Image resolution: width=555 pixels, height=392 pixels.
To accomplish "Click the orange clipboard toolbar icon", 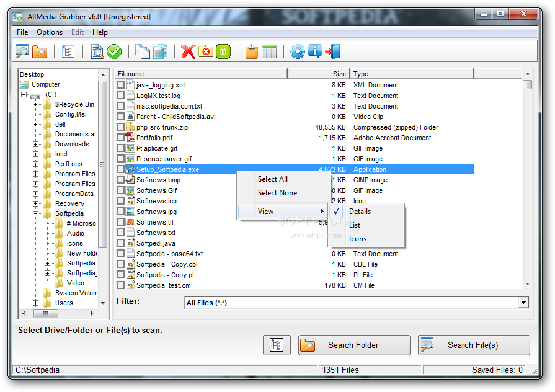I will coord(252,51).
